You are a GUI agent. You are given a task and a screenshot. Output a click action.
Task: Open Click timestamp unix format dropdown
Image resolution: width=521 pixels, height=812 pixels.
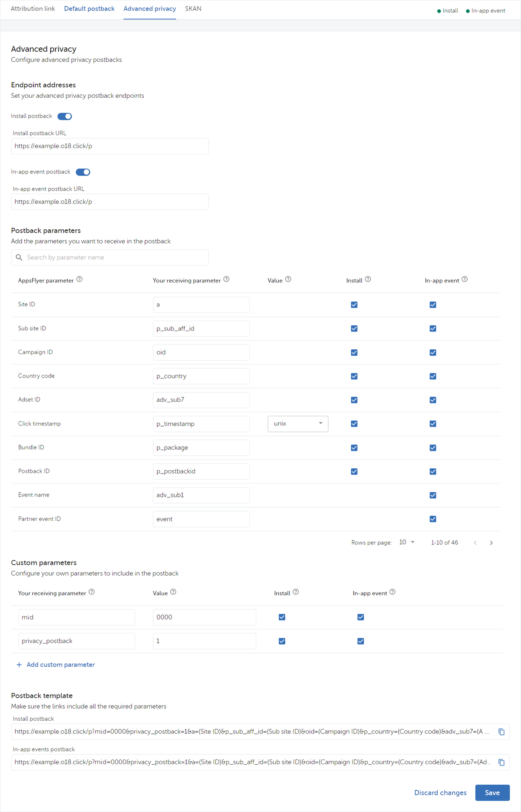[x=298, y=424]
